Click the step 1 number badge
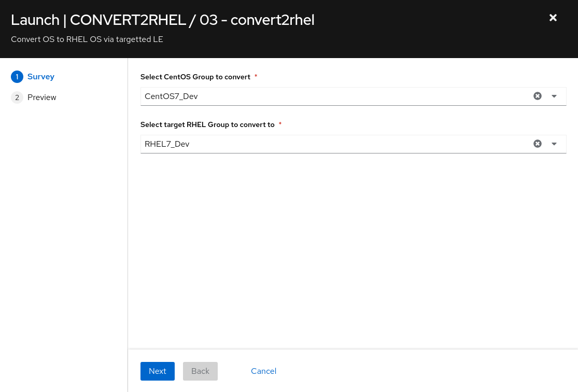Screen dimensions: 578x392 click(x=17, y=77)
